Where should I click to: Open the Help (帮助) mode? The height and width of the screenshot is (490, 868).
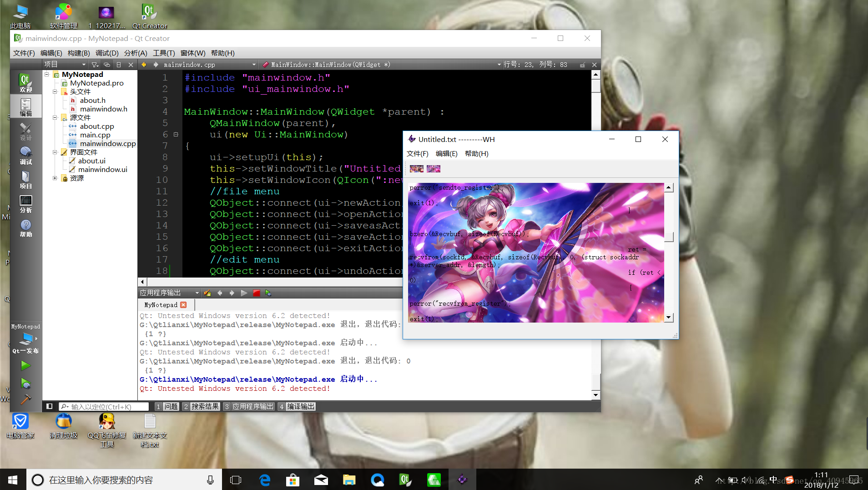point(26,227)
